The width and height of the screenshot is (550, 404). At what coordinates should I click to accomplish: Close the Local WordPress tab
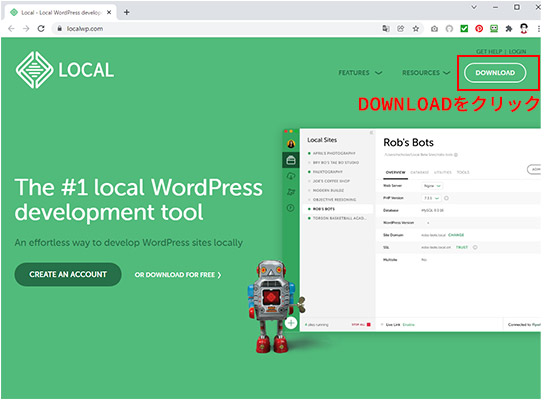point(109,12)
